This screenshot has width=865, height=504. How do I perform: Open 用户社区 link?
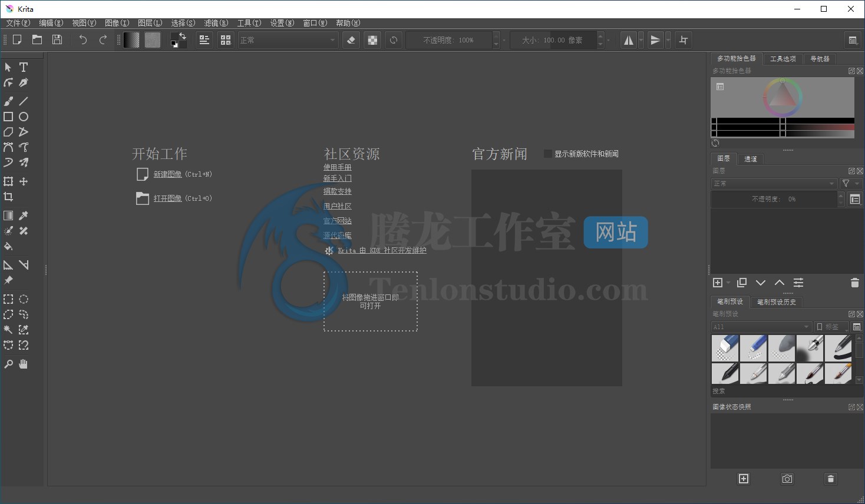point(337,206)
